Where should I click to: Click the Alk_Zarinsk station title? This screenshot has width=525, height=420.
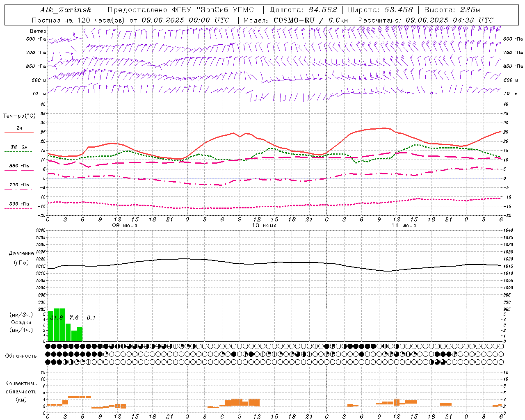click(66, 10)
